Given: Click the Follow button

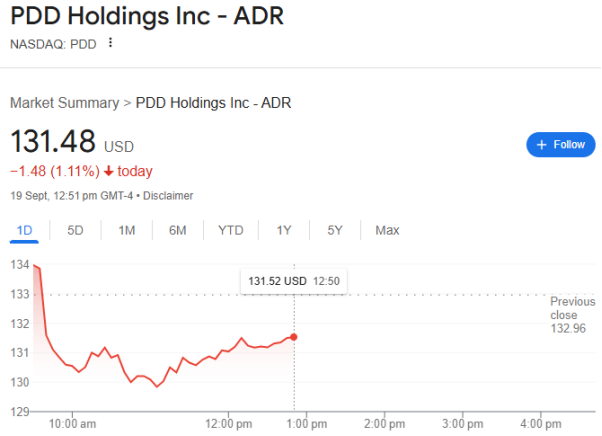Looking at the screenshot, I should point(560,144).
